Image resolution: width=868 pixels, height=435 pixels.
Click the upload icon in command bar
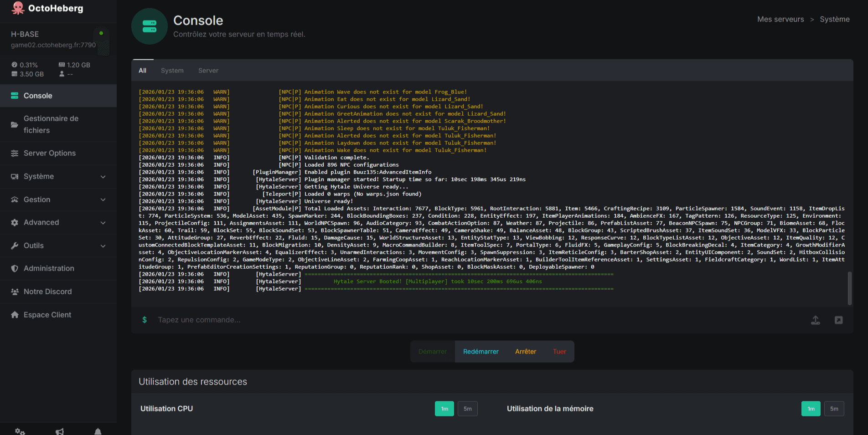tap(816, 320)
